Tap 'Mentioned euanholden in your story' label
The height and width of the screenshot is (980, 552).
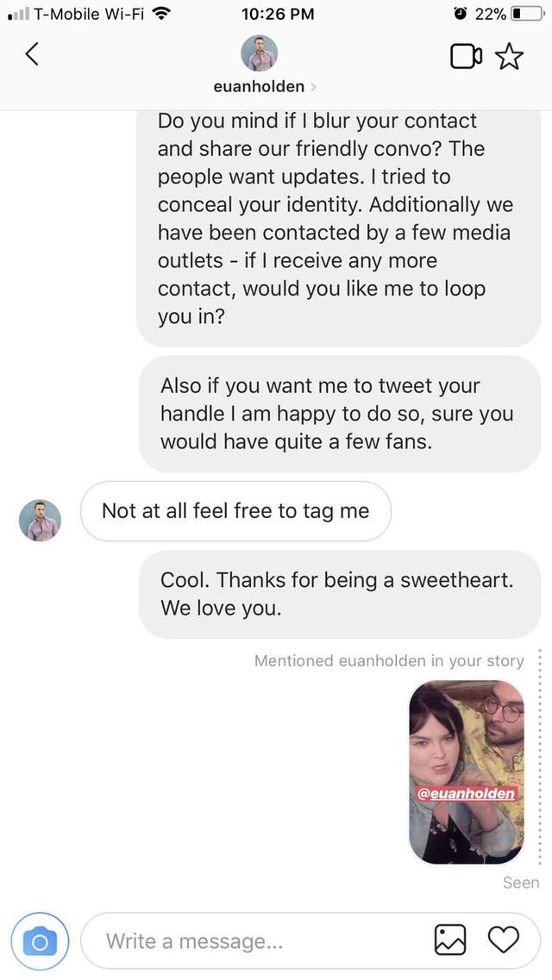click(389, 661)
